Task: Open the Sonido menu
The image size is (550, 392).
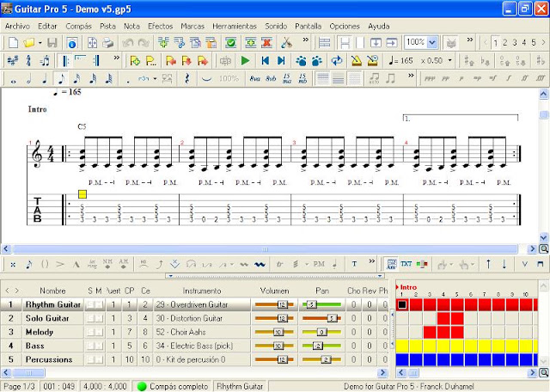Action: 276,27
